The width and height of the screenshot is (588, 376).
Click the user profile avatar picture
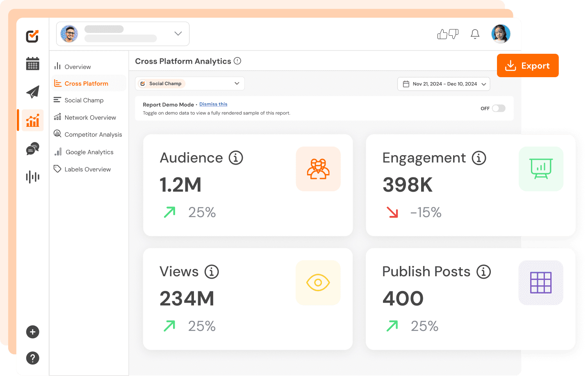point(501,34)
